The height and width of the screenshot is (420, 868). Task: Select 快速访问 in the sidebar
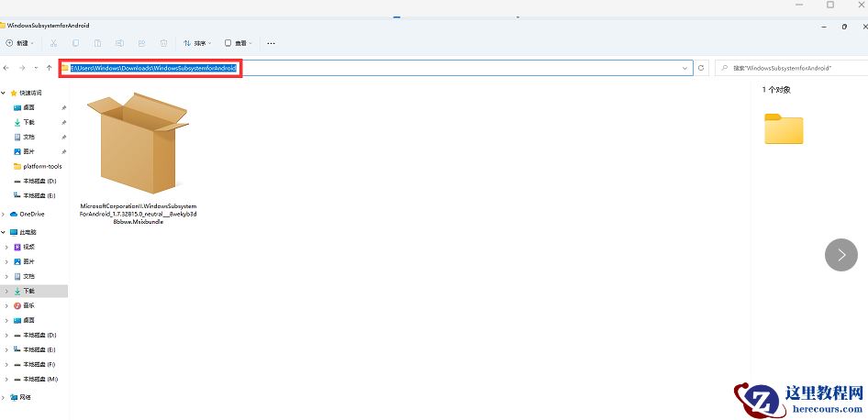tap(26, 93)
